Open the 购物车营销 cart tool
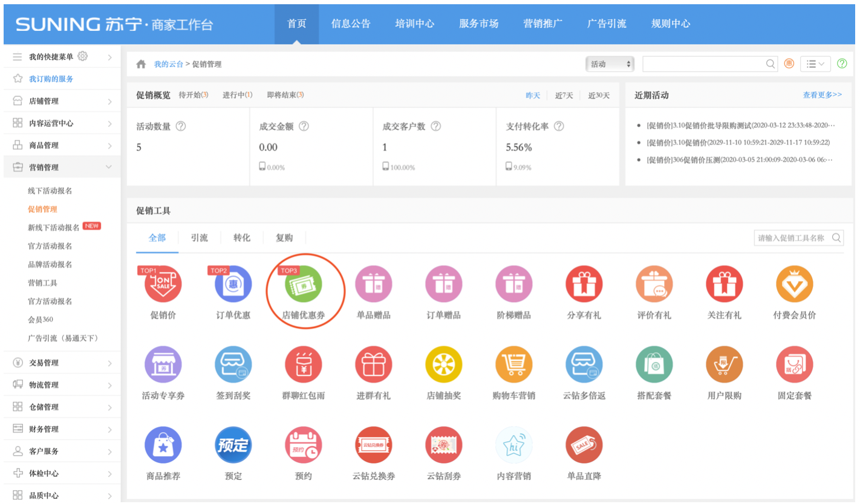 514,364
